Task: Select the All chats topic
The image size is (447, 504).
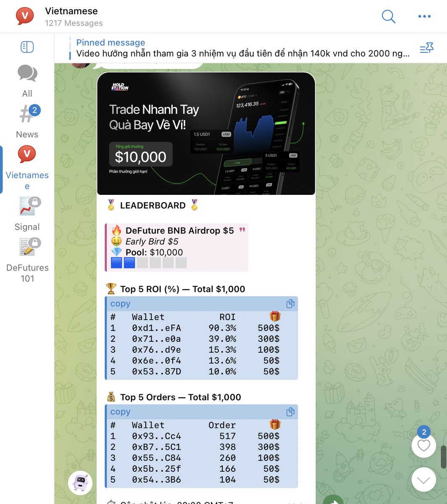Action: click(27, 81)
